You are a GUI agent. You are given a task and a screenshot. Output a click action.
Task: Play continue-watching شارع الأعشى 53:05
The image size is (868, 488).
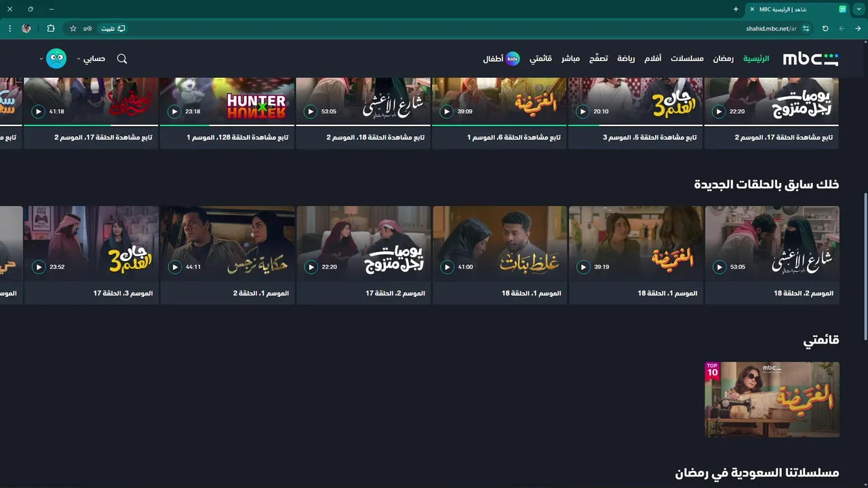tap(311, 112)
